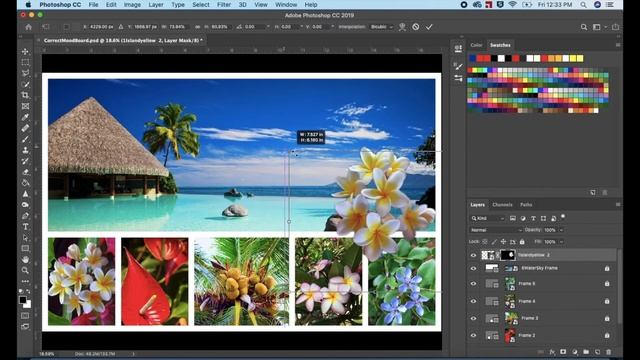Viewport: 640px width, 360px height.
Task: Select the Crop tool
Action: 25,95
